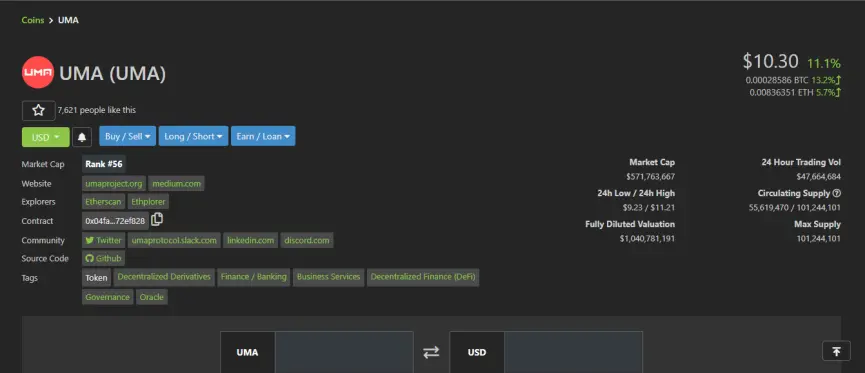Open the USD currency dropdown
This screenshot has width=865, height=373.
[46, 137]
